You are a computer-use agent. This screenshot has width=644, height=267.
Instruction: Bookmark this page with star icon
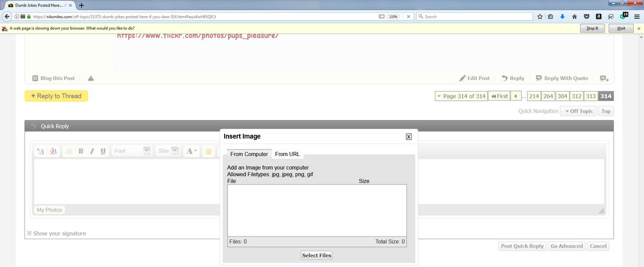tap(540, 17)
